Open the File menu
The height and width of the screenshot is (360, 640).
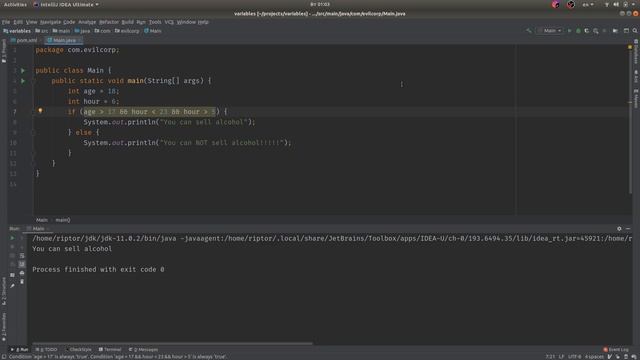tap(6, 22)
